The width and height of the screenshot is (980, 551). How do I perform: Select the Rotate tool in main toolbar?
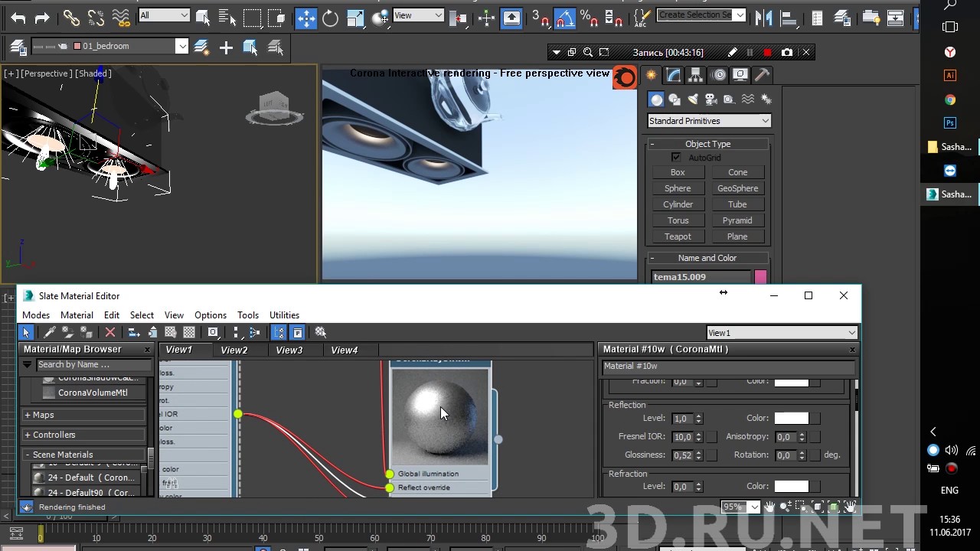pyautogui.click(x=330, y=18)
